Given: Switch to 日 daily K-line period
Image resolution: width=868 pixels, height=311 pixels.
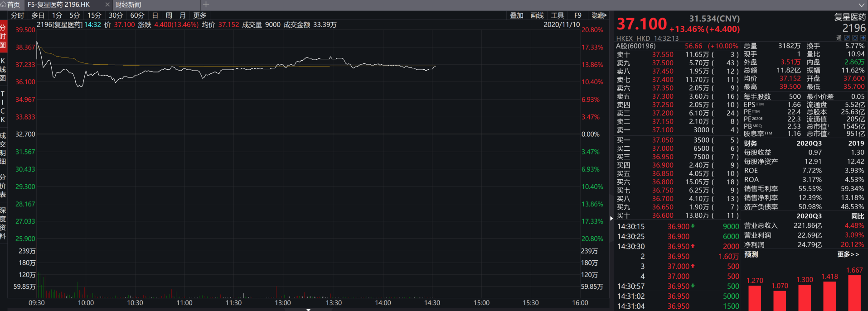Looking at the screenshot, I should coord(155,15).
